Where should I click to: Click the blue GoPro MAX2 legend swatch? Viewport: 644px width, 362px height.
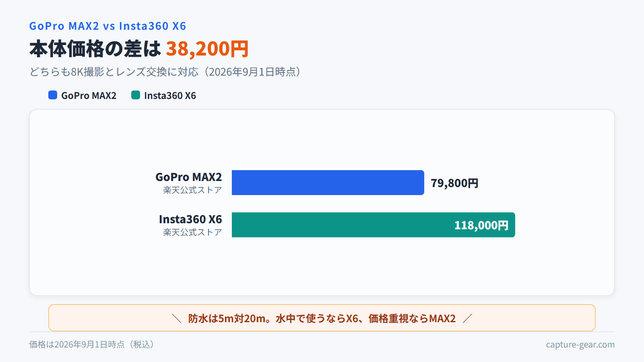pos(53,95)
